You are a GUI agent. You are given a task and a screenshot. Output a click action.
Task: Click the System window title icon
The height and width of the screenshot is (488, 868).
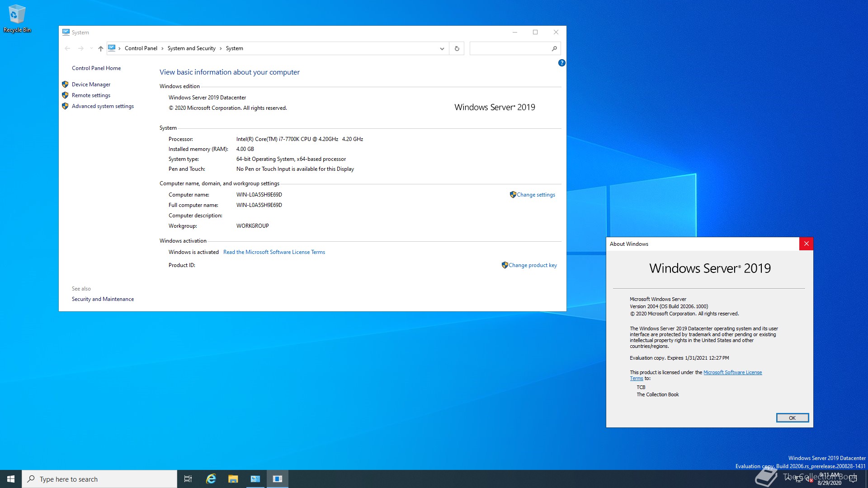66,32
